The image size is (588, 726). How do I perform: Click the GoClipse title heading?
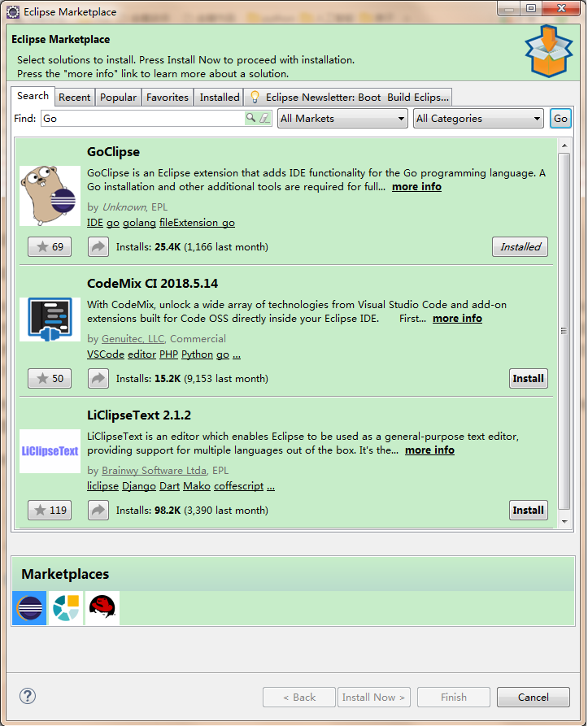pos(113,152)
